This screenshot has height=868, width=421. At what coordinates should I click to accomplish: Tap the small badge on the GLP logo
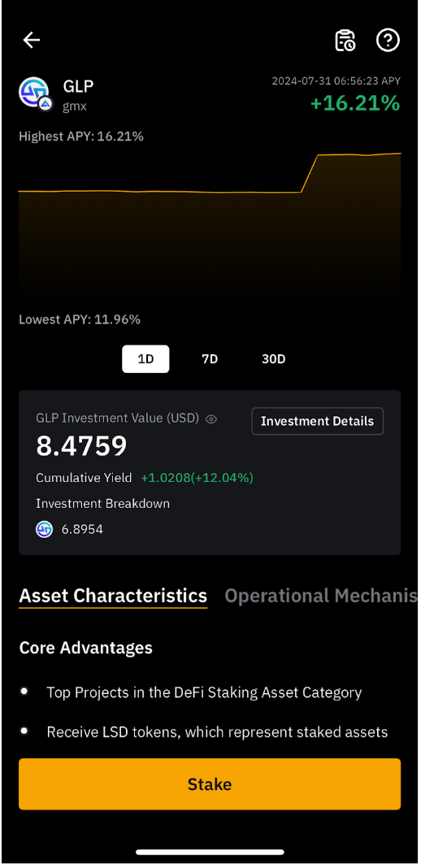(x=46, y=103)
